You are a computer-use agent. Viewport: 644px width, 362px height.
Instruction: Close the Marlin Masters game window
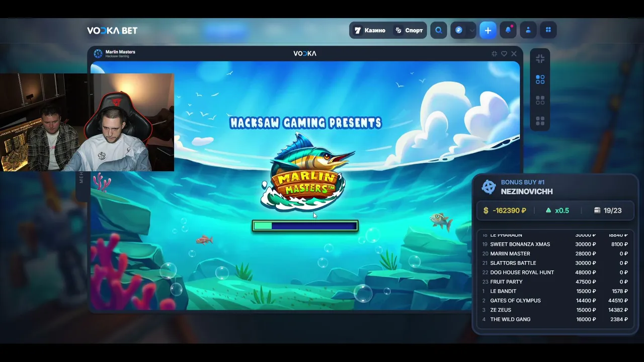tap(514, 53)
